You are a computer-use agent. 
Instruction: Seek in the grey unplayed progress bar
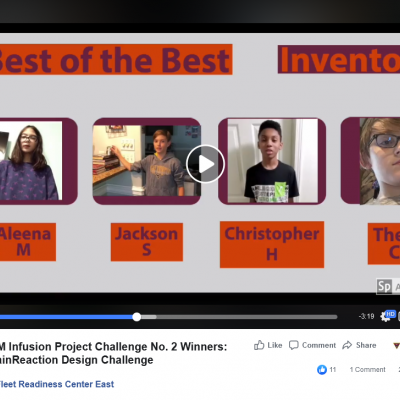pyautogui.click(x=247, y=317)
